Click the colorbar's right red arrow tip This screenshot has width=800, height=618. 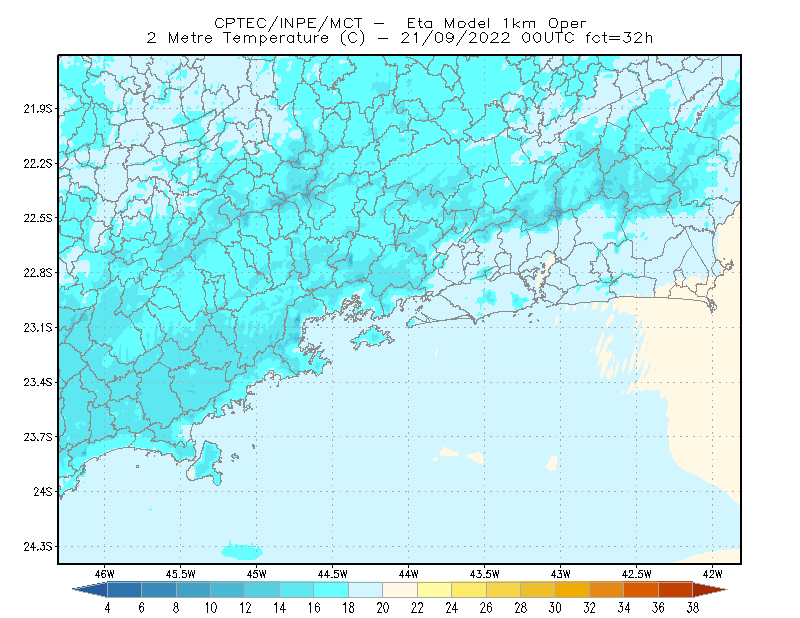coord(710,589)
